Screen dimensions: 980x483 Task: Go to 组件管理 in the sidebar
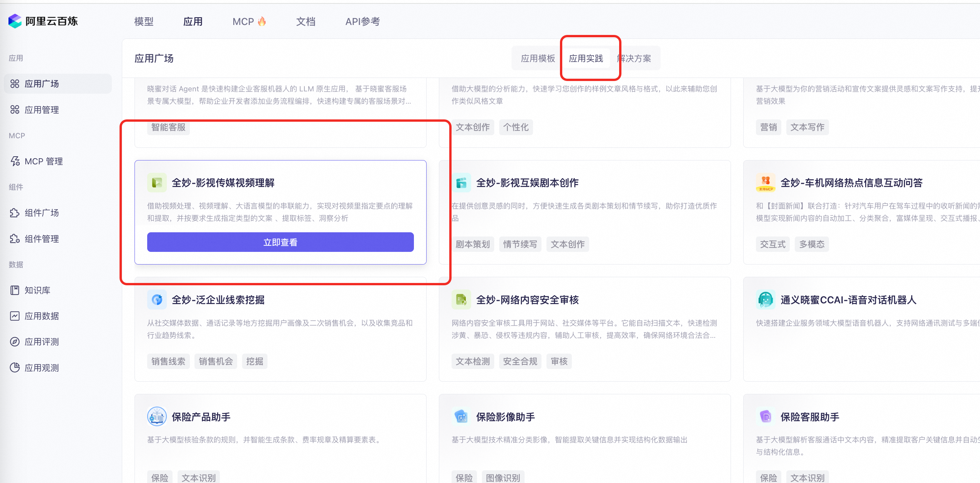coord(58,239)
